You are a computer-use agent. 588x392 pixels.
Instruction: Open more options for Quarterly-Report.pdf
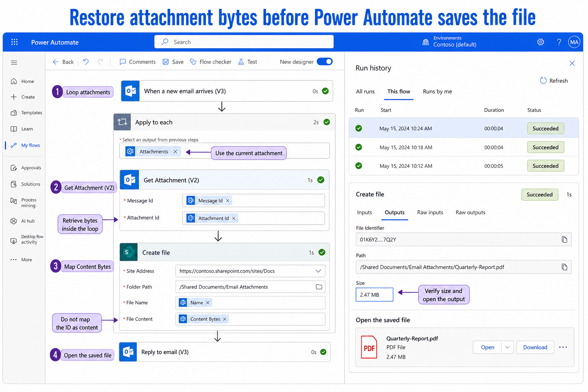[563, 348]
